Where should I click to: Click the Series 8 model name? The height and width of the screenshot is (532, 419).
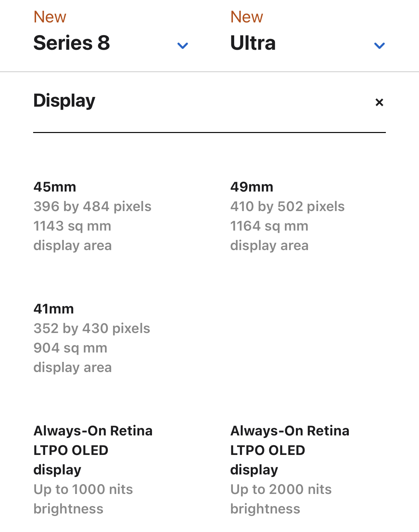[72, 43]
